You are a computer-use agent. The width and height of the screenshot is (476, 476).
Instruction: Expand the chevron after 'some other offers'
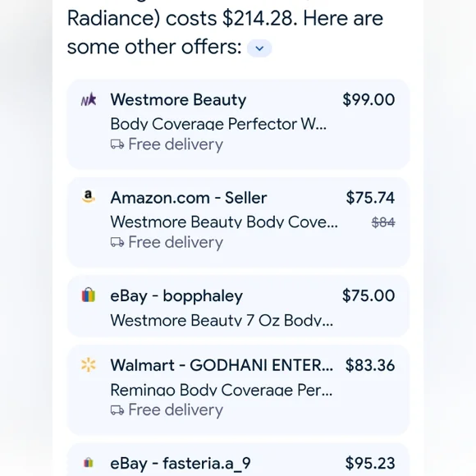[x=259, y=48]
